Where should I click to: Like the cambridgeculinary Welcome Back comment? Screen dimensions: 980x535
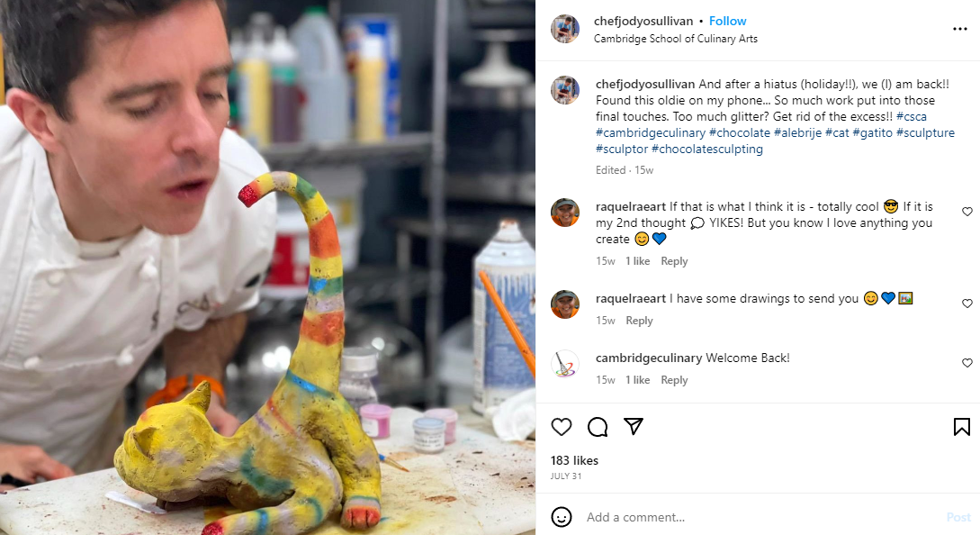pos(967,363)
